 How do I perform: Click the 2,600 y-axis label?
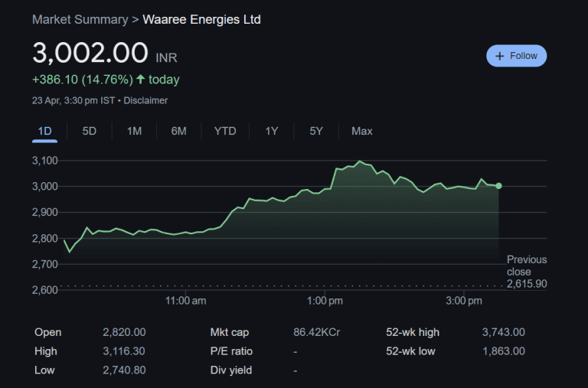coord(45,290)
